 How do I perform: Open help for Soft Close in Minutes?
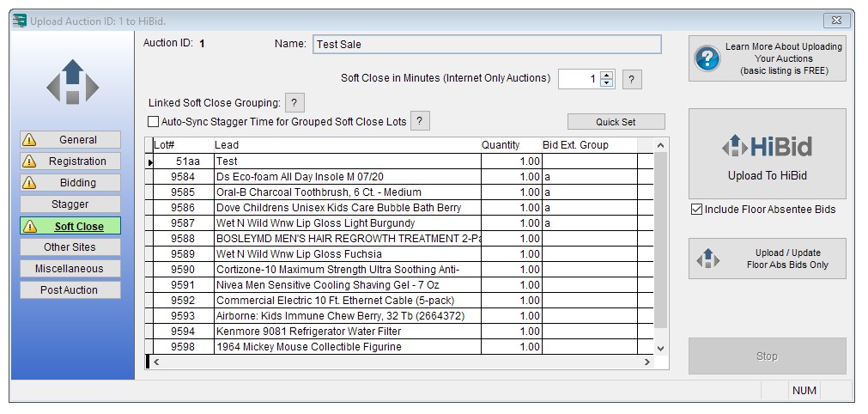[x=632, y=80]
